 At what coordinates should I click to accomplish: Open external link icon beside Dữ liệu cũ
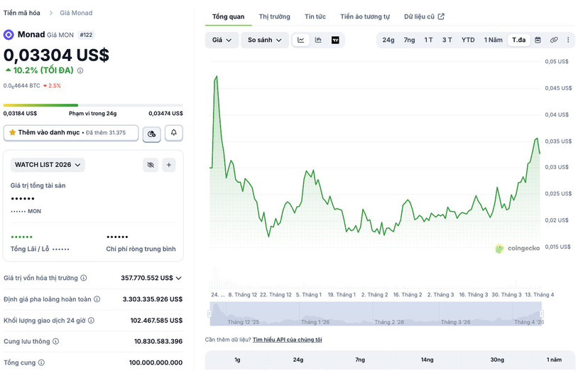coord(442,16)
